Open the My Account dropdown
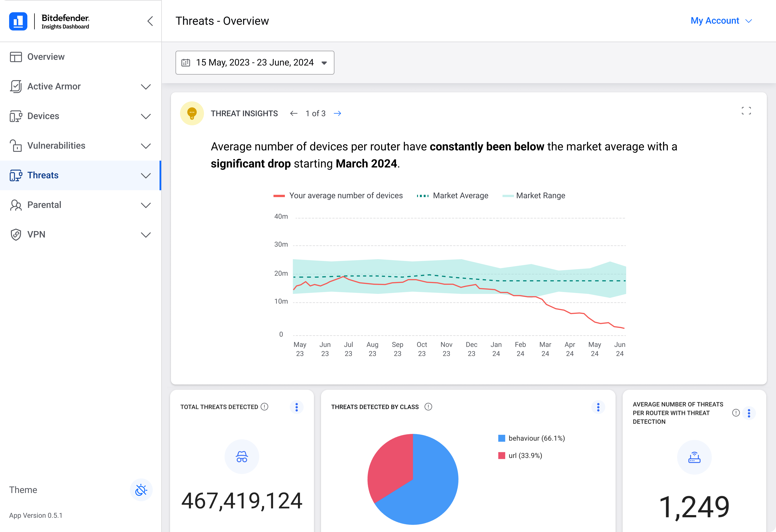Image resolution: width=776 pixels, height=532 pixels. (x=721, y=21)
